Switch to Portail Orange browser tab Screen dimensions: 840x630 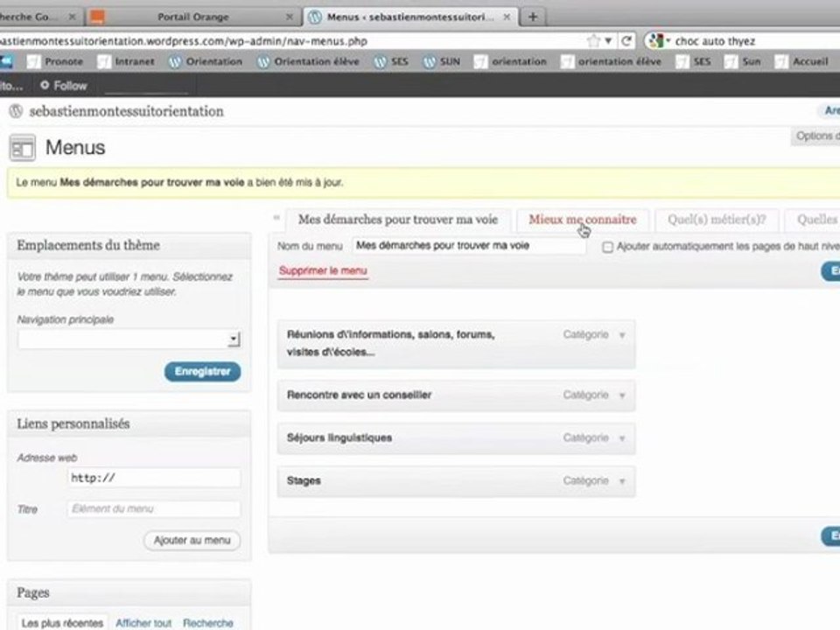(x=192, y=17)
